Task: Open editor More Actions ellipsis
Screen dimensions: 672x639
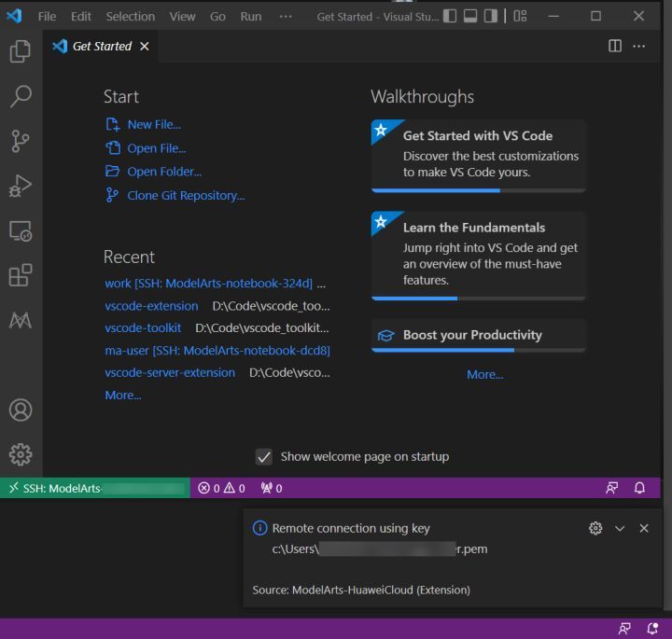Action: tap(639, 46)
